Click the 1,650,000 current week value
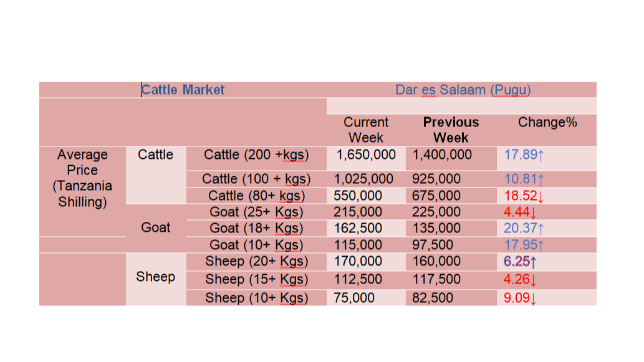 coord(366,155)
